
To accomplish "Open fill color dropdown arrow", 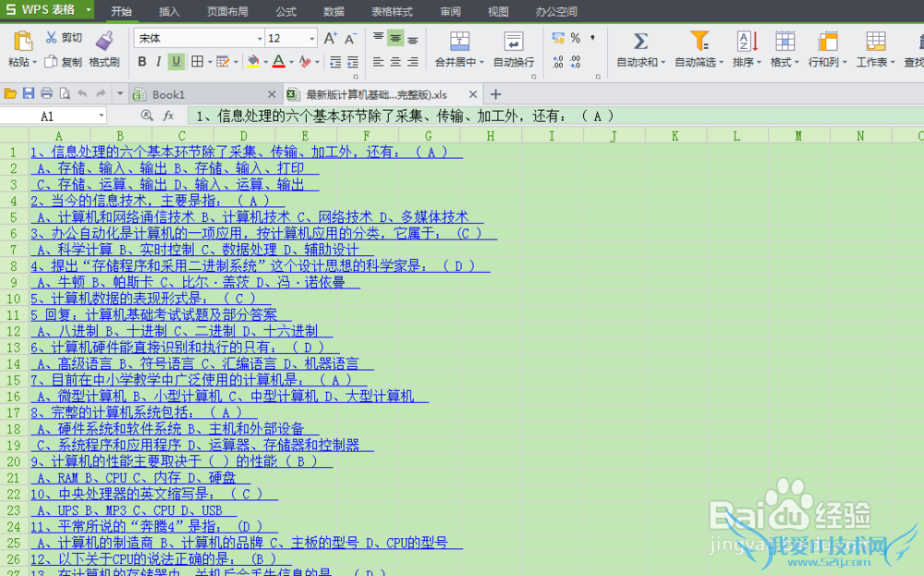I will pyautogui.click(x=266, y=62).
